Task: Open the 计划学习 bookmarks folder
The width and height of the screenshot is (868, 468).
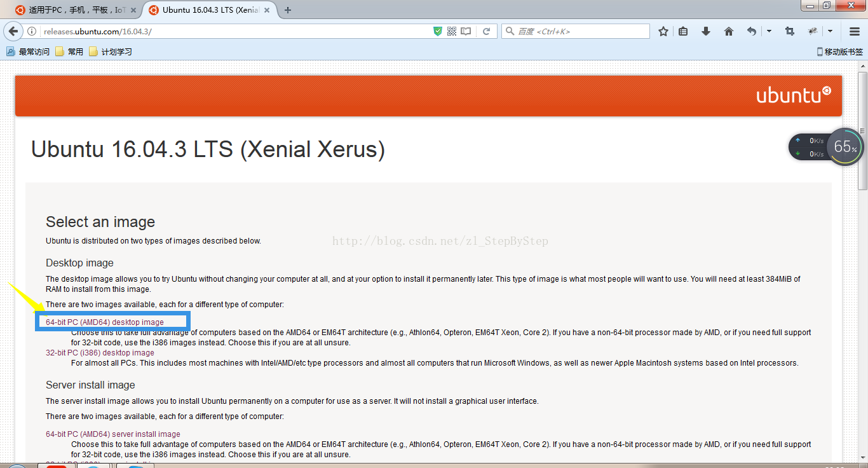Action: pos(111,52)
